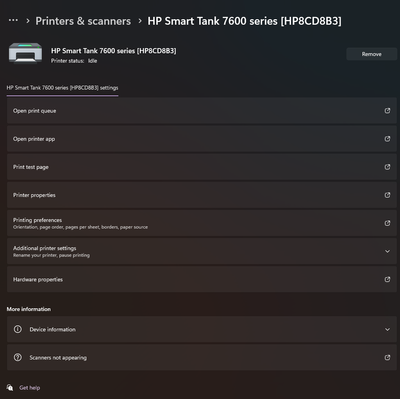This screenshot has width=400, height=399.
Task: Click "Rename your printer, pause printing" text
Action: [51, 255]
